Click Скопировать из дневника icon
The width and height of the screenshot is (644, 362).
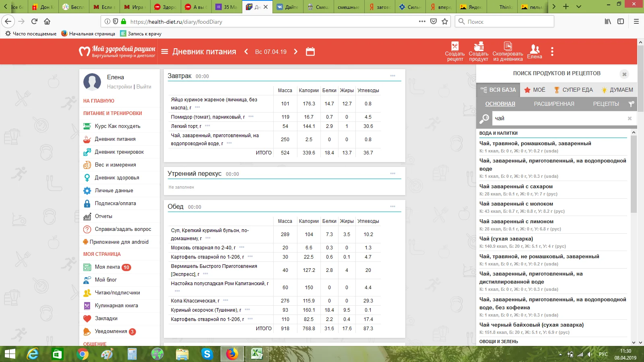coord(508,47)
